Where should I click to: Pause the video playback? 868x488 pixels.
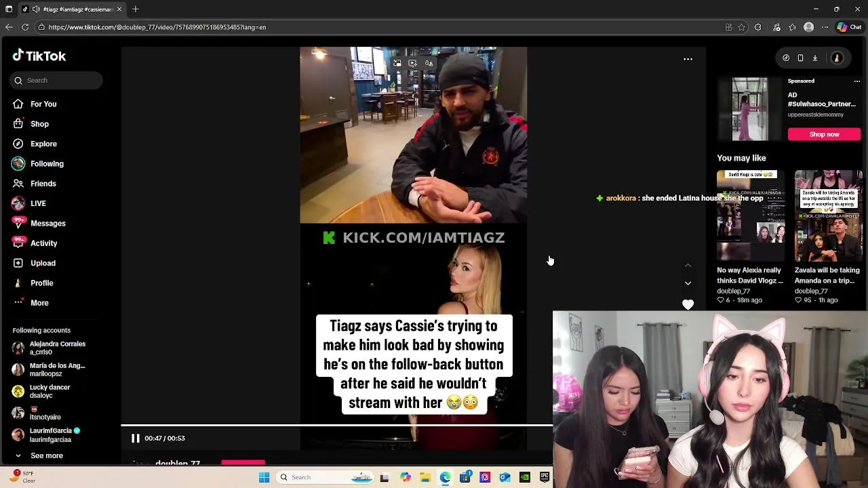click(136, 439)
